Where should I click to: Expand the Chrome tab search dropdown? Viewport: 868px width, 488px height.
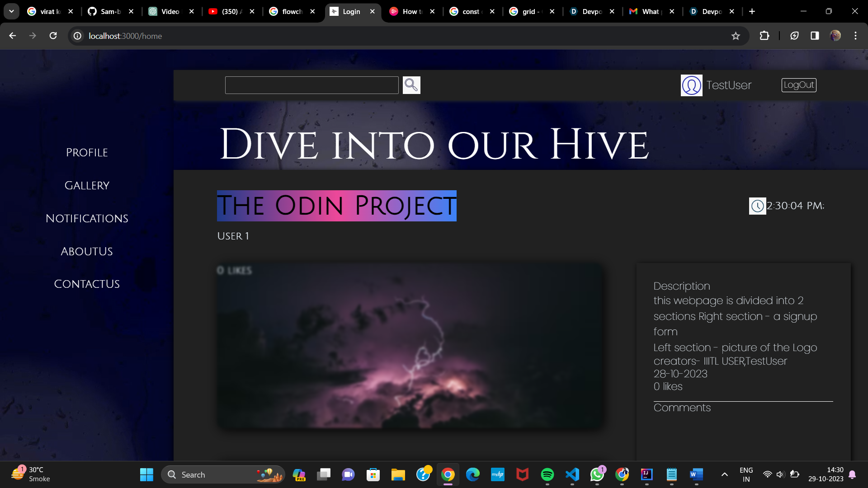point(11,11)
